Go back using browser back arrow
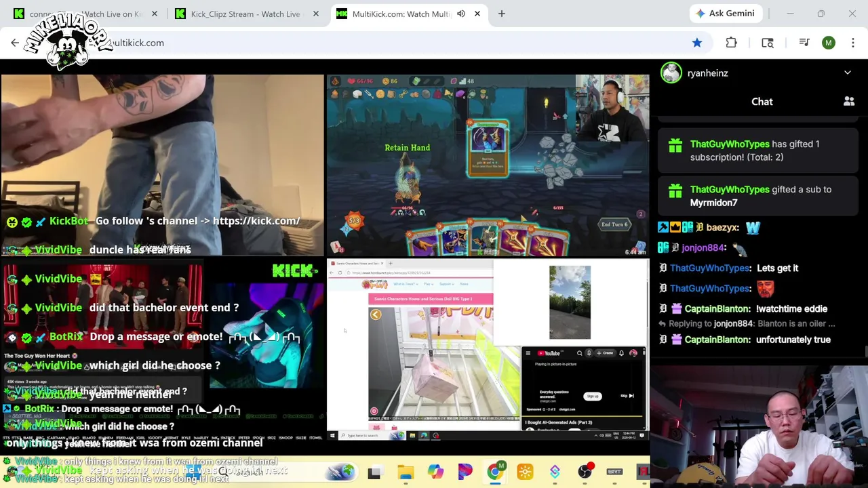This screenshot has width=868, height=488. 15,43
